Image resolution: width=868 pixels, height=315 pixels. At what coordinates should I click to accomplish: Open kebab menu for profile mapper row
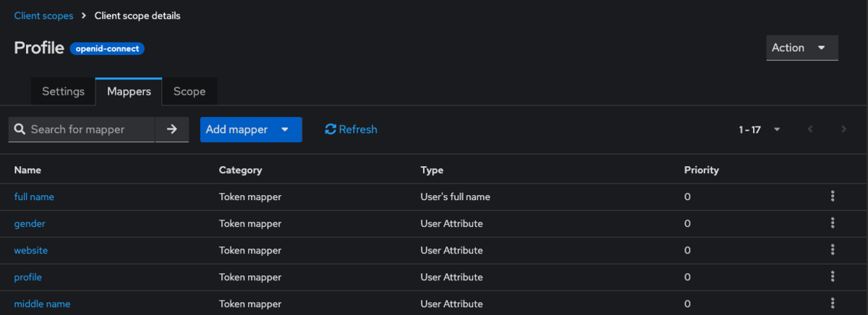833,277
